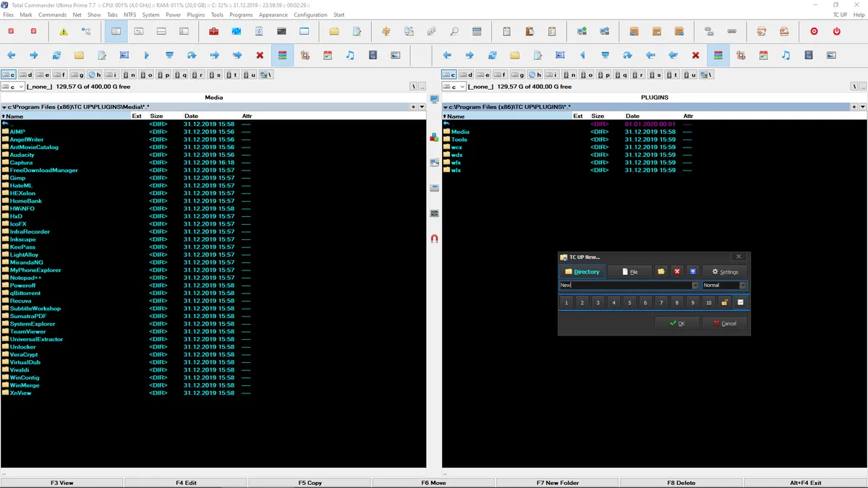Select the PLUGINS tab in right panel
Image resolution: width=868 pixels, height=488 pixels.
point(655,97)
